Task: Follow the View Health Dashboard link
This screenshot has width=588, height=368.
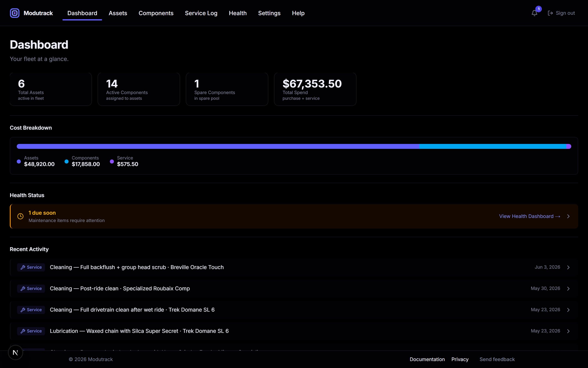Action: pos(530,216)
